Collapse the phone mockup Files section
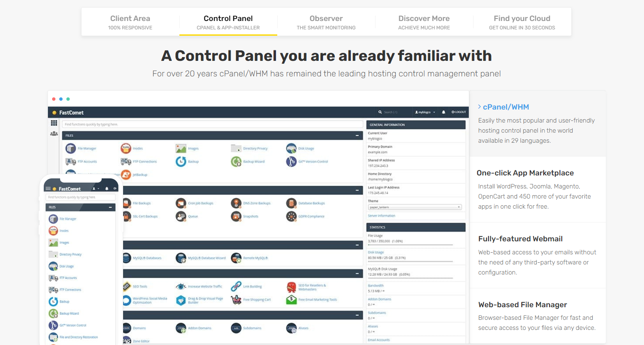Image resolution: width=644 pixels, height=345 pixels. (110, 207)
